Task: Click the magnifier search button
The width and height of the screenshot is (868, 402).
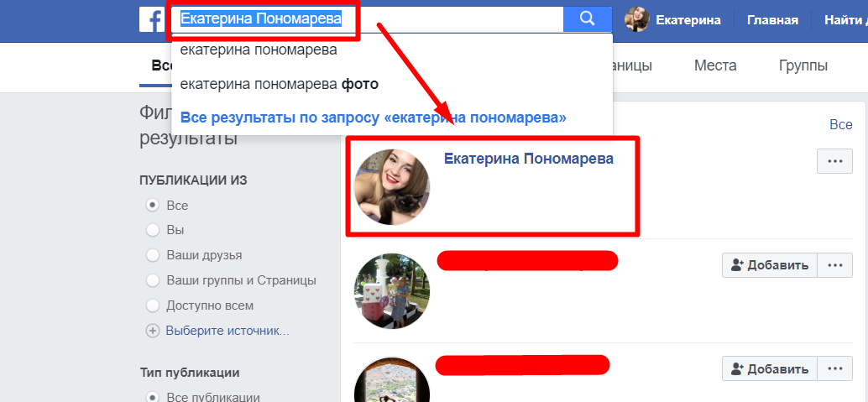Action: (x=588, y=19)
